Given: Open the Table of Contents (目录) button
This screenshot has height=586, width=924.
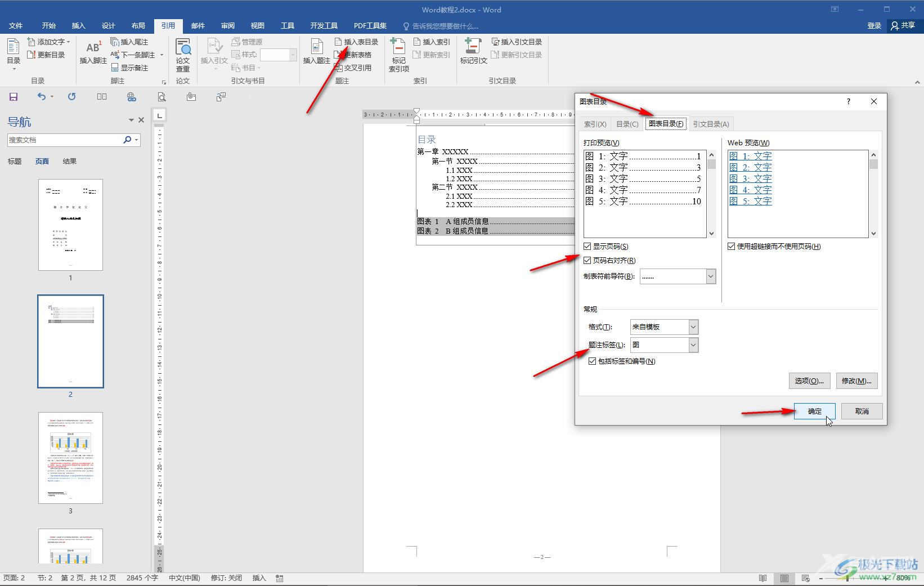Looking at the screenshot, I should [14, 54].
